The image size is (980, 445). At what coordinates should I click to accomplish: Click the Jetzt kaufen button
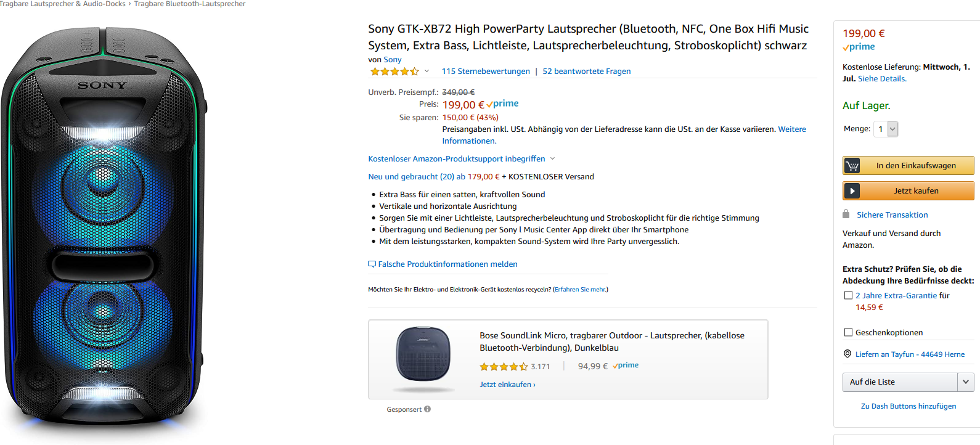click(916, 191)
